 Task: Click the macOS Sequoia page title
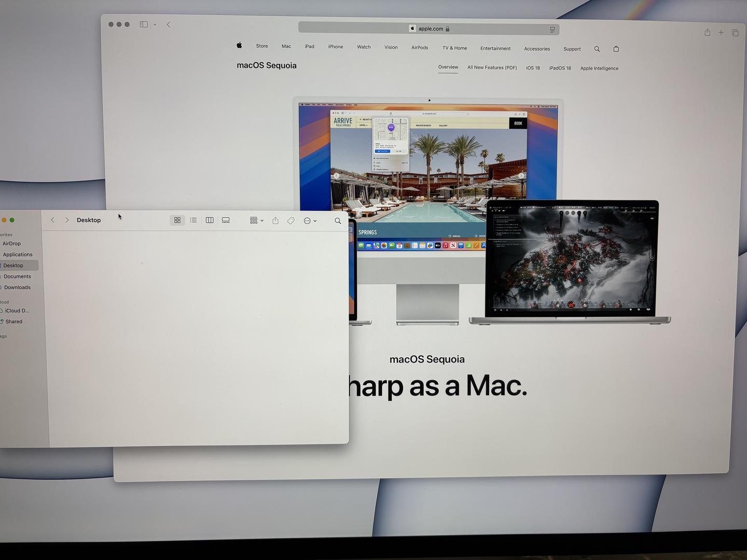pos(267,65)
